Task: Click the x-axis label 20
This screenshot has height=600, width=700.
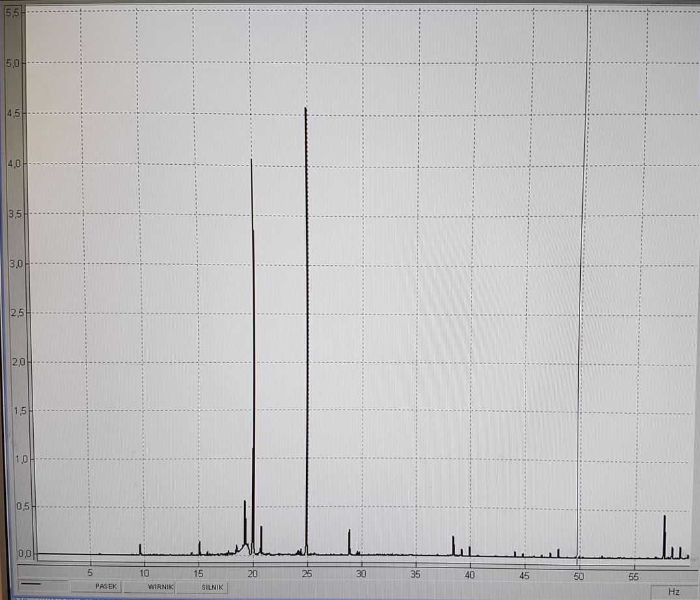Action: point(253,574)
